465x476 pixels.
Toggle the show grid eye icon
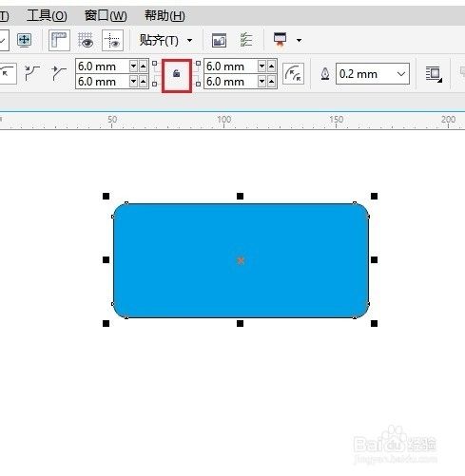(x=86, y=40)
